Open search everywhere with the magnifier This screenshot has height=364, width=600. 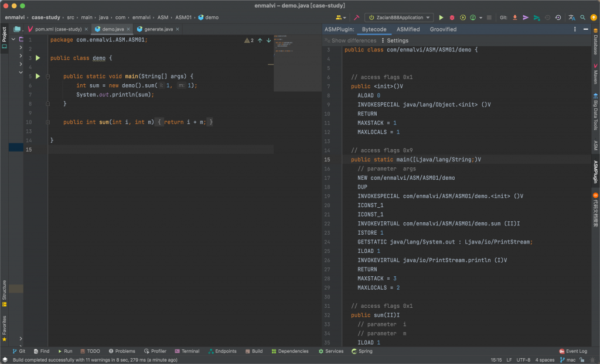[582, 17]
